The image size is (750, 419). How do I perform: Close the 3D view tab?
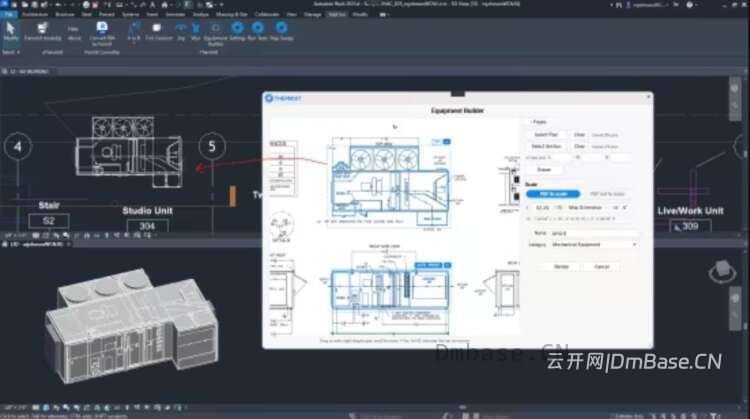point(68,244)
